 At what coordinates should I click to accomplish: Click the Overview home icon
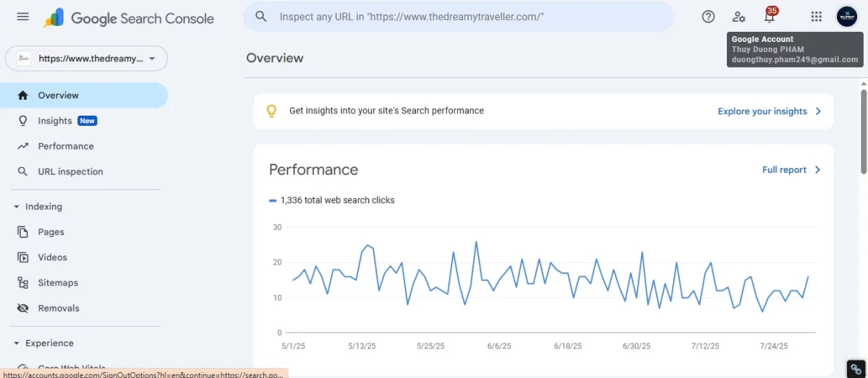pyautogui.click(x=23, y=95)
